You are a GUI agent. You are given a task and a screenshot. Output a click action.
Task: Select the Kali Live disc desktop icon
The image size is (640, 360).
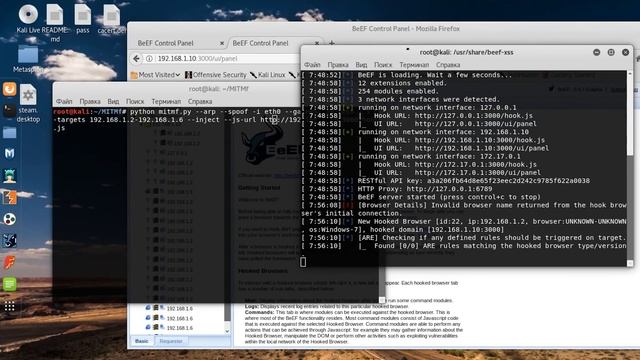point(28,19)
